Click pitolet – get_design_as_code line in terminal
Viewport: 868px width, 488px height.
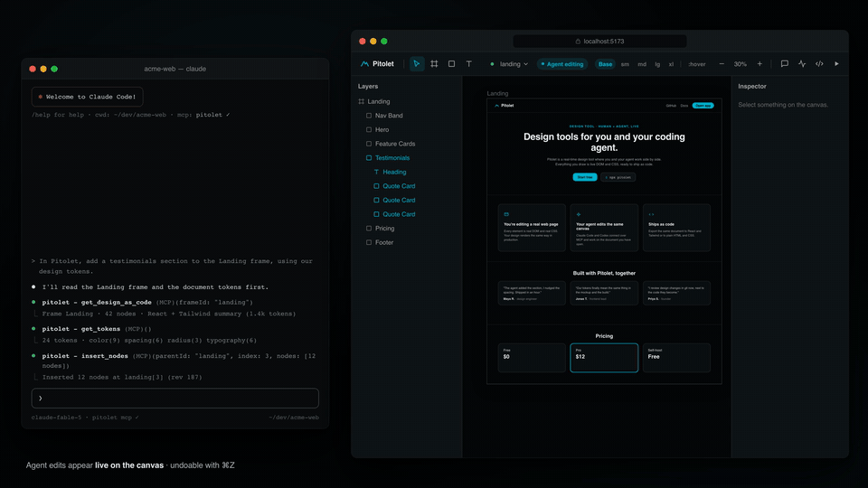point(147,302)
